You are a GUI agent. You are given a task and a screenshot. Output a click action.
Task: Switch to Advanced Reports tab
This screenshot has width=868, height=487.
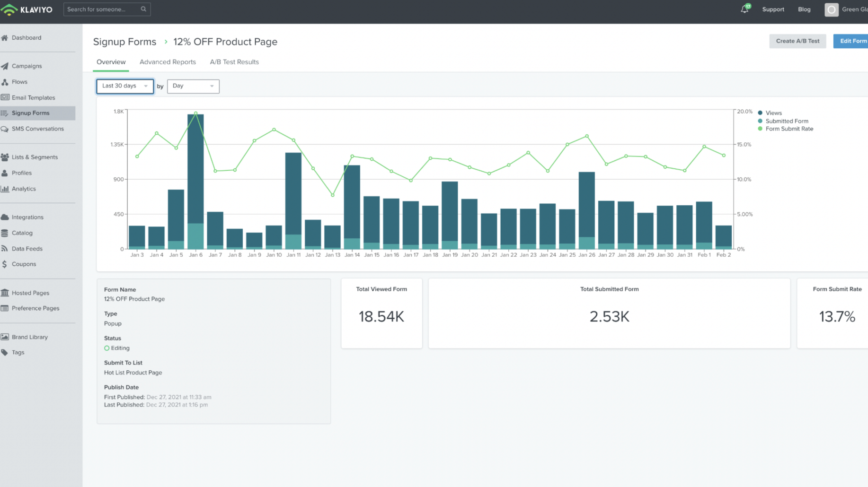pos(168,62)
